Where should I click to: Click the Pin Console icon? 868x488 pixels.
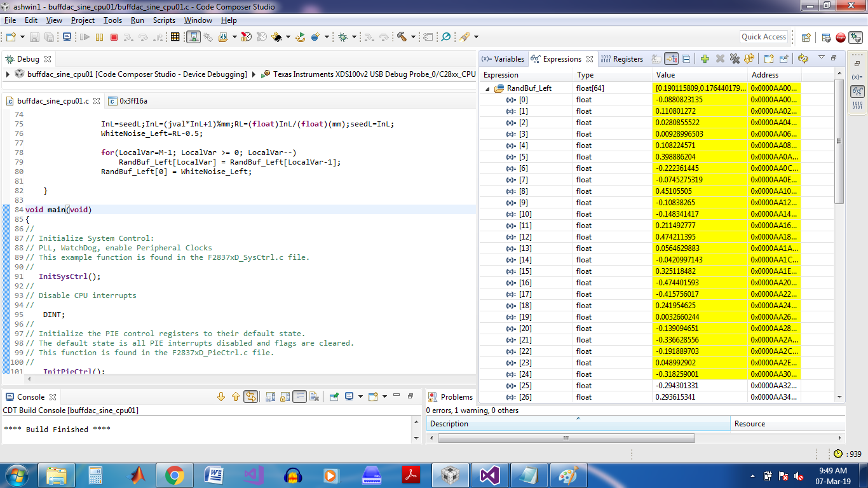click(x=334, y=397)
